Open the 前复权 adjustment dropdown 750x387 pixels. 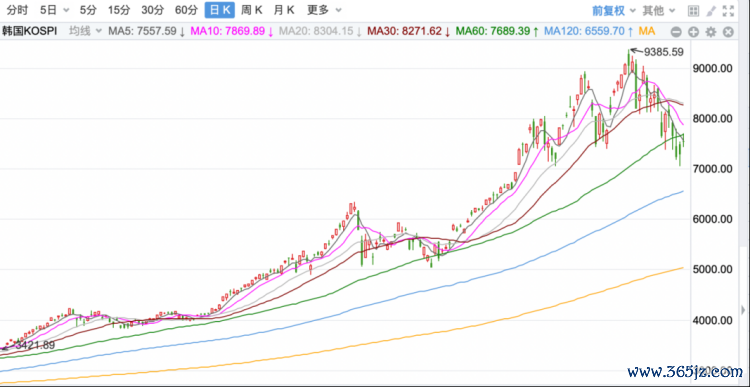[614, 10]
